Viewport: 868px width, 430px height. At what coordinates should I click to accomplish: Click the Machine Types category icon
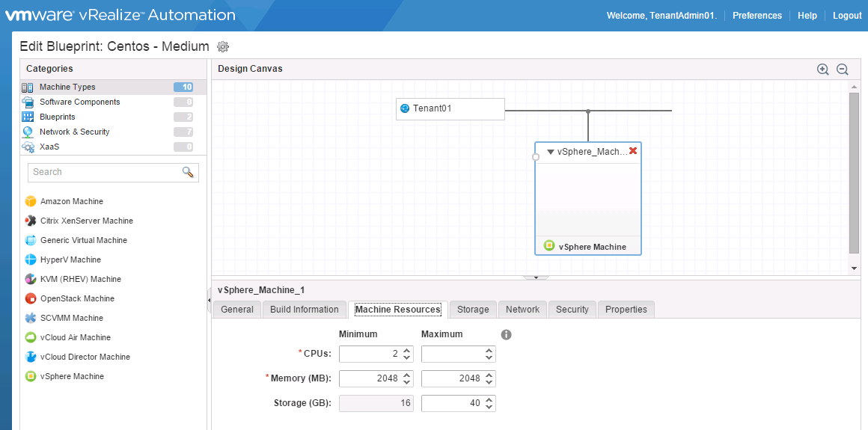click(28, 87)
